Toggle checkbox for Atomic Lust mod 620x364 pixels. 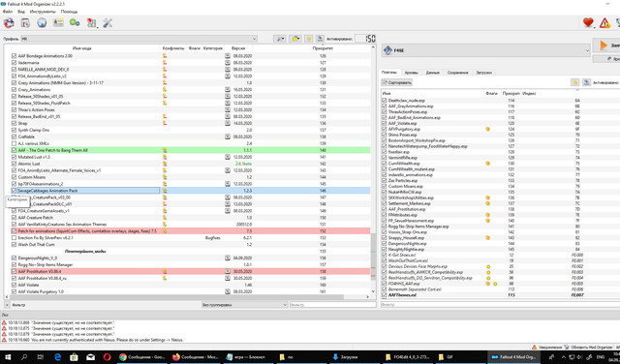(14, 164)
